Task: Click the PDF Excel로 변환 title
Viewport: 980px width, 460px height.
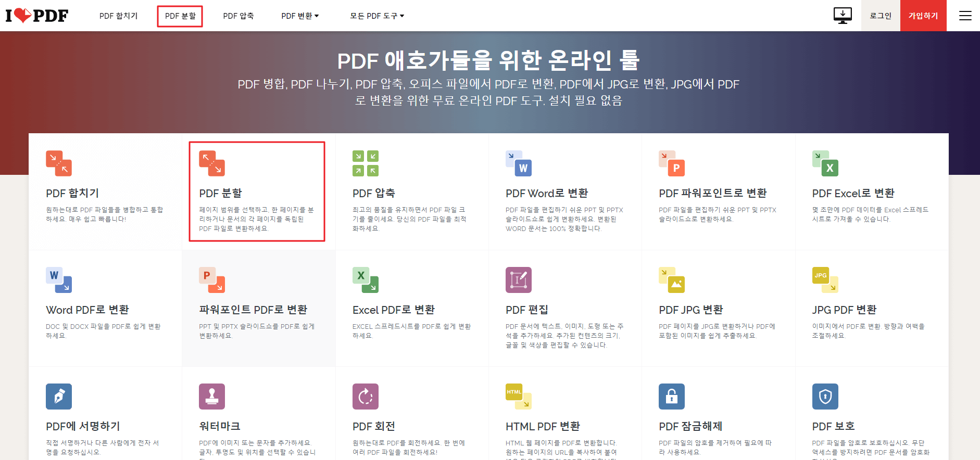Action: (x=853, y=193)
